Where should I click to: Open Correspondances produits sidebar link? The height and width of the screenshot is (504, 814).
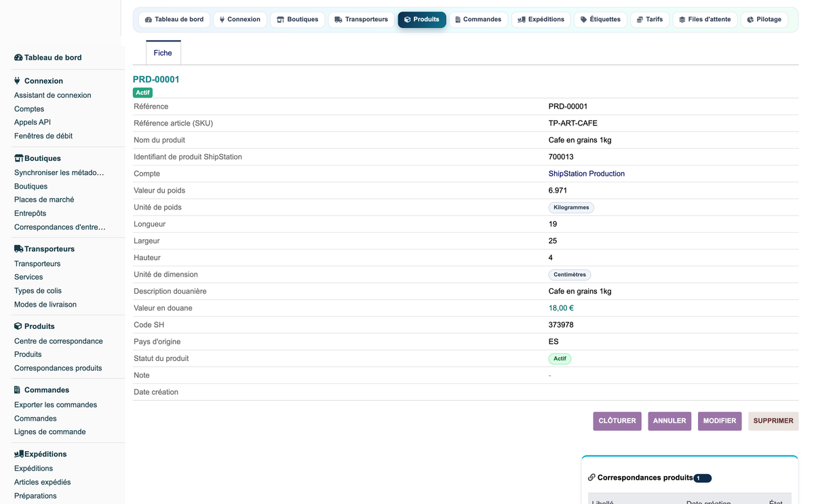click(58, 368)
